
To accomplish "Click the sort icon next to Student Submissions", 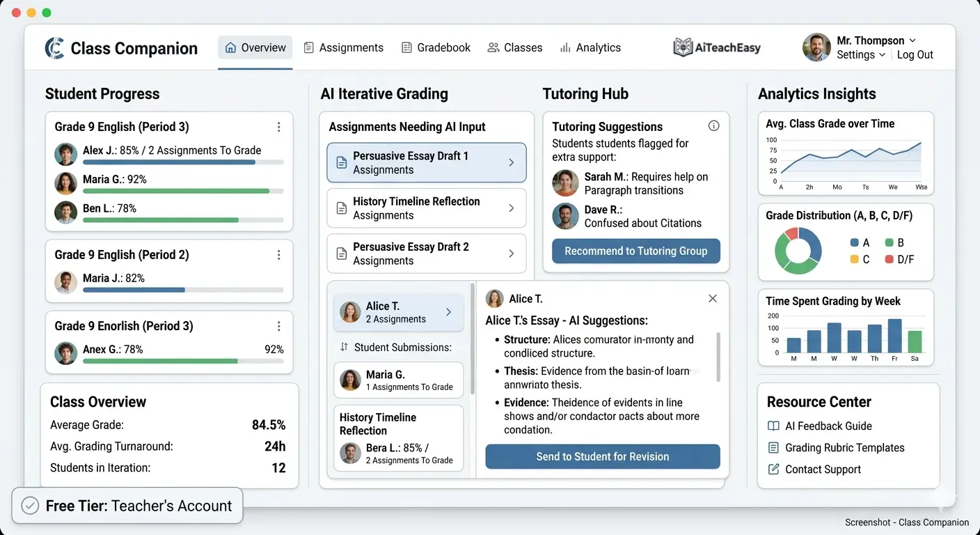I will (x=344, y=347).
